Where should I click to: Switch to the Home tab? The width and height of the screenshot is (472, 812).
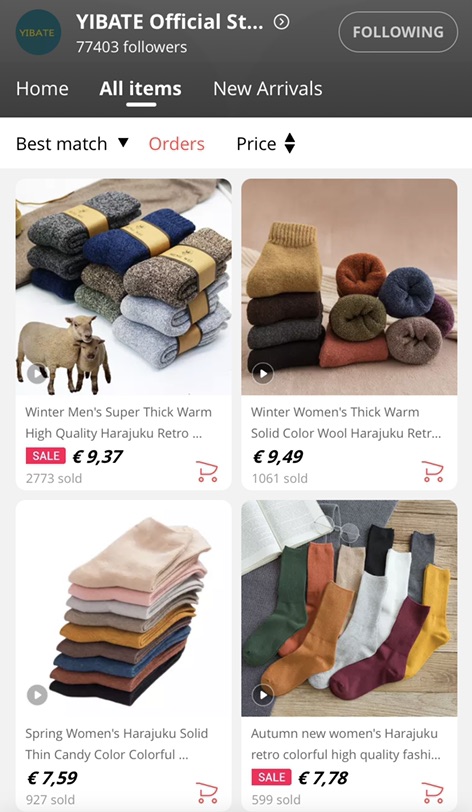[x=42, y=89]
